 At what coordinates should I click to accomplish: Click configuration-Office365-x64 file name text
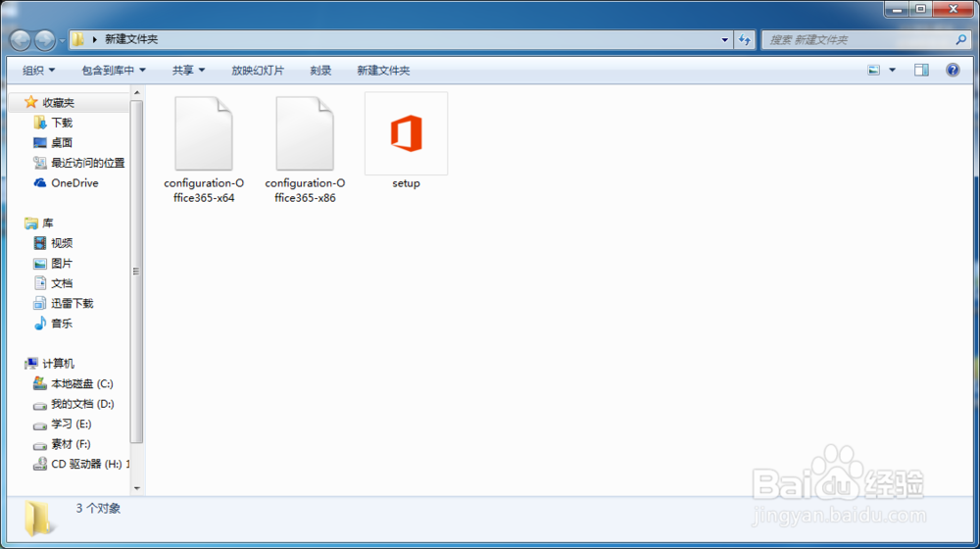point(204,190)
